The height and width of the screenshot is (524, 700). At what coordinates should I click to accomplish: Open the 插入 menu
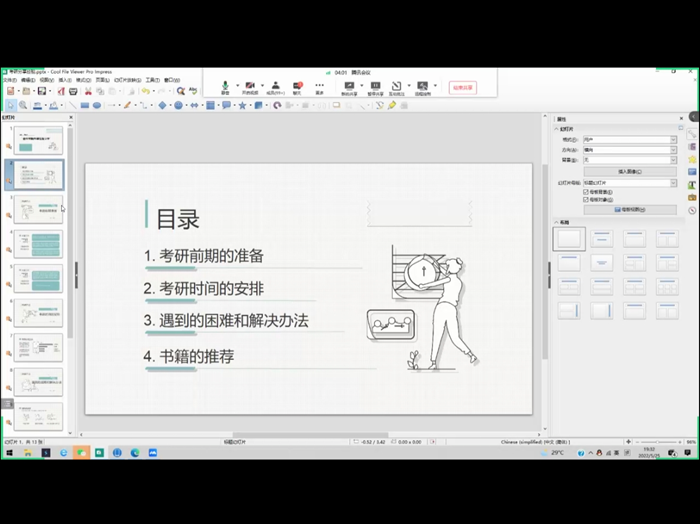tap(65, 80)
